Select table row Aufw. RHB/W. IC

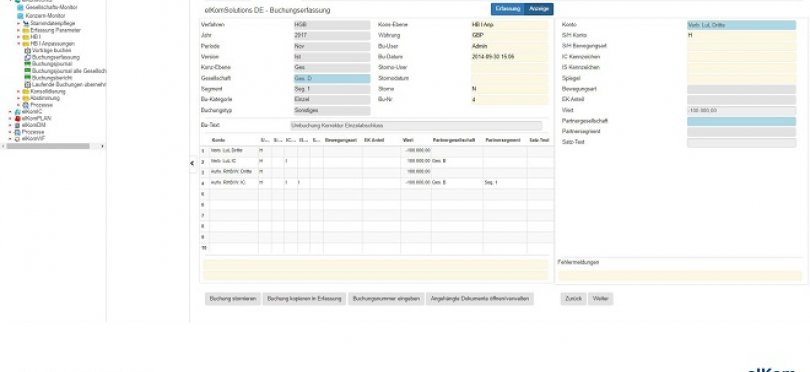(377, 183)
